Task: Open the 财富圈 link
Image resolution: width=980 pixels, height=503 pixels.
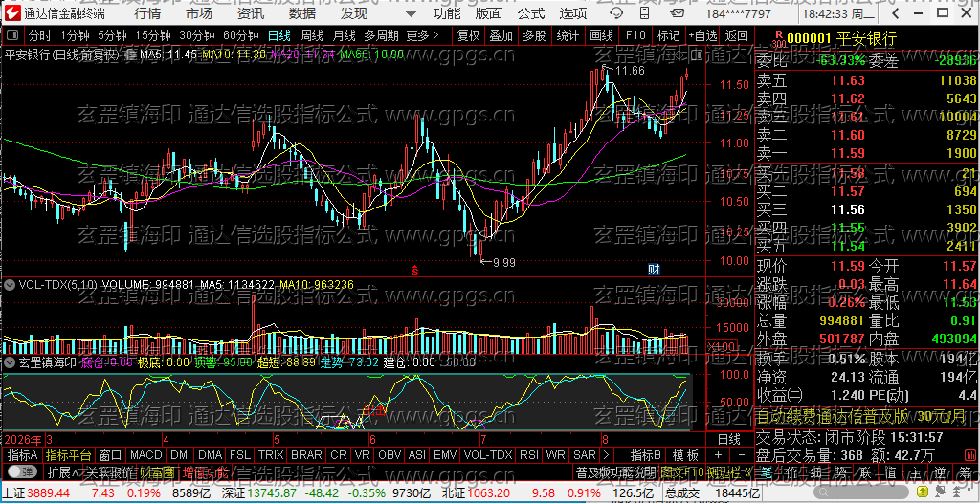Action: pyautogui.click(x=156, y=472)
